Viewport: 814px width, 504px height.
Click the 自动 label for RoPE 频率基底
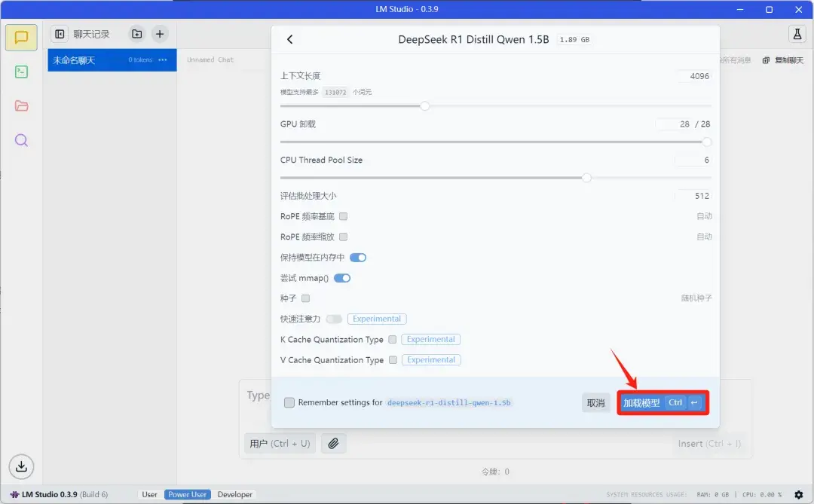tap(704, 216)
